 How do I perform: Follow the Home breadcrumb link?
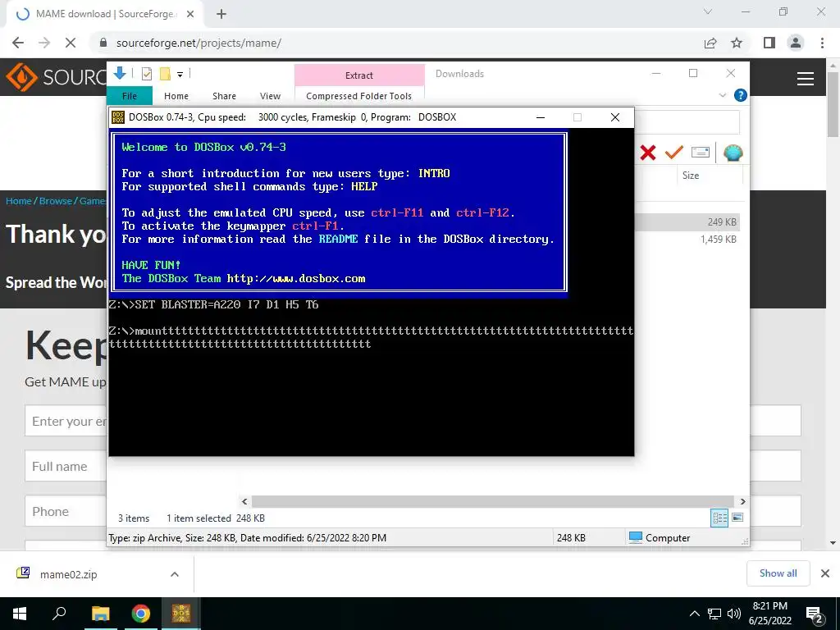pos(19,201)
